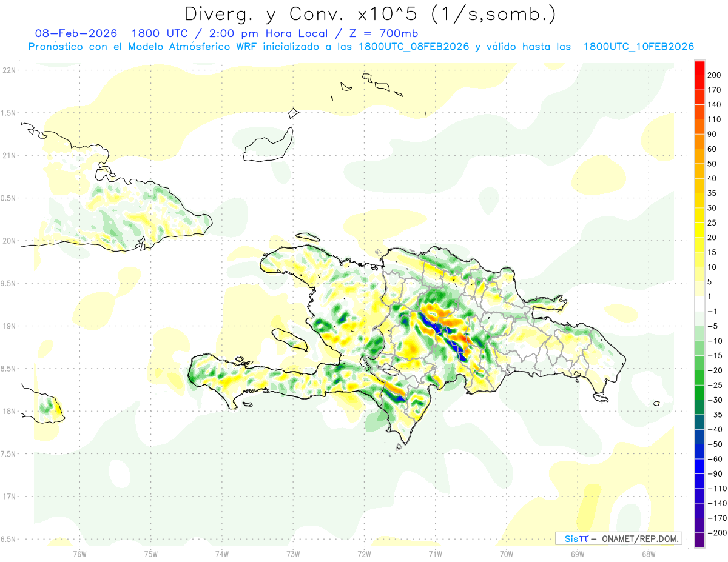Click the colorbar value '-60'

tap(716, 459)
